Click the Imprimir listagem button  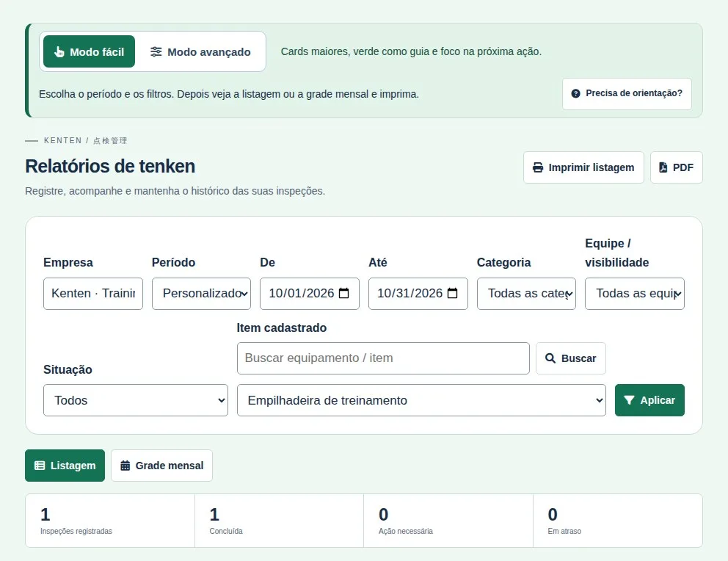click(x=583, y=167)
